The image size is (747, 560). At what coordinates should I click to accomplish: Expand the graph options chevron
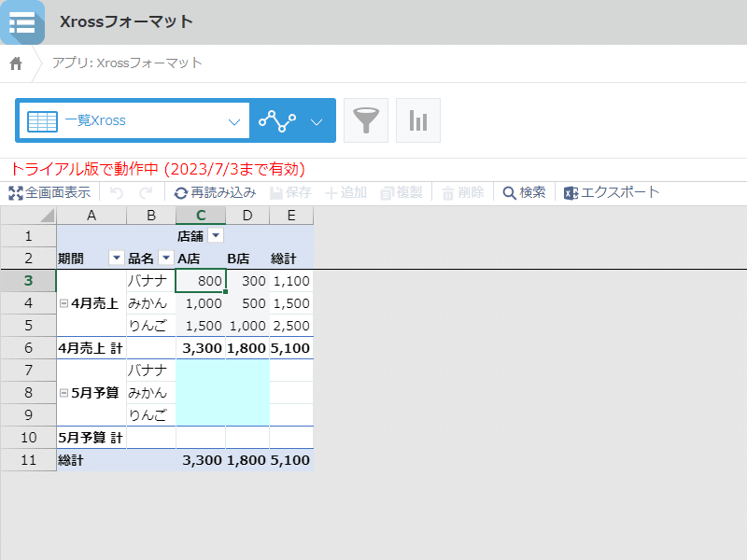coord(317,122)
